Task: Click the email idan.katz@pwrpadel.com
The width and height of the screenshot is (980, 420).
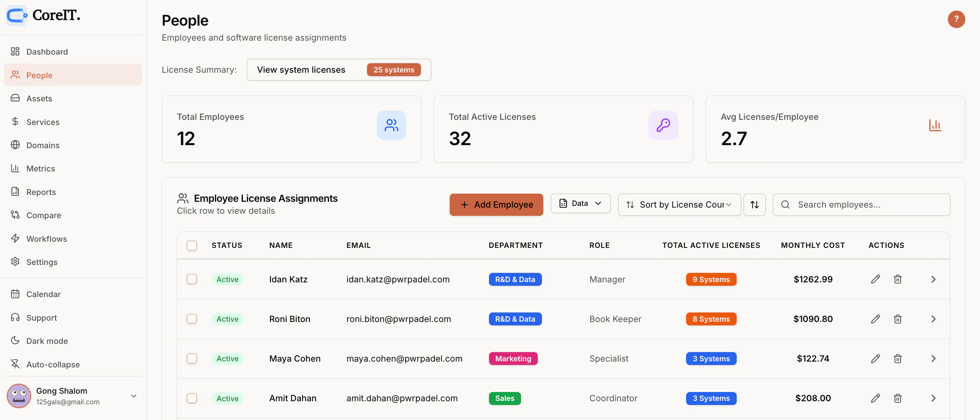Action: coord(397,279)
